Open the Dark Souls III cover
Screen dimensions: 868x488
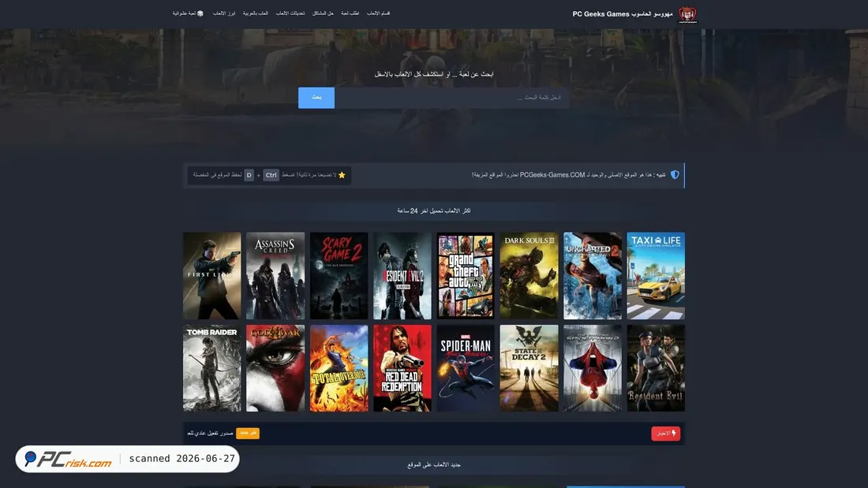(529, 276)
